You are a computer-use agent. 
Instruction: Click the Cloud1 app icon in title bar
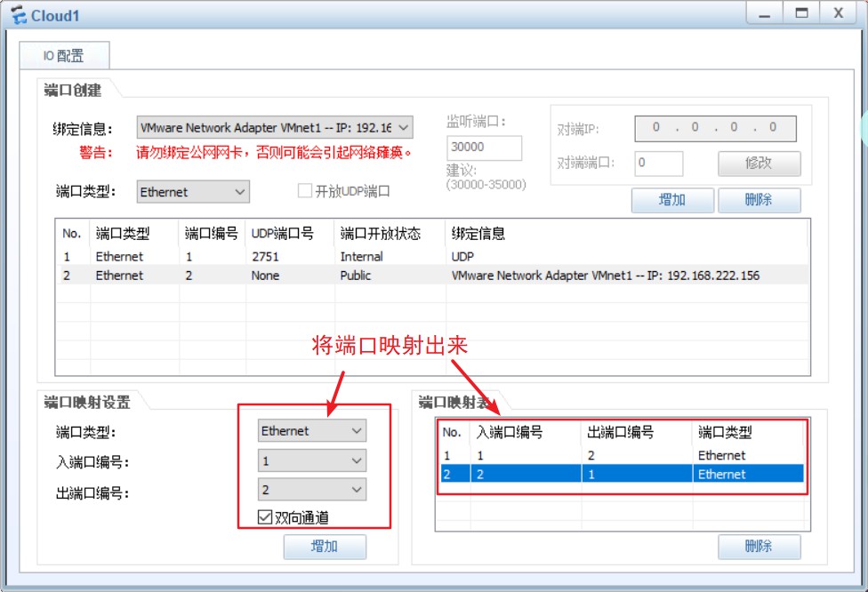click(19, 15)
